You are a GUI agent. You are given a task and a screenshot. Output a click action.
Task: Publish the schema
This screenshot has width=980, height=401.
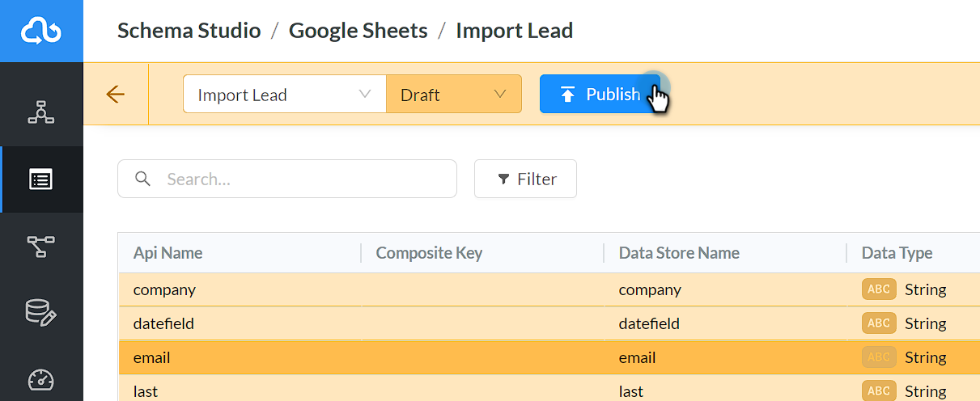click(x=600, y=94)
